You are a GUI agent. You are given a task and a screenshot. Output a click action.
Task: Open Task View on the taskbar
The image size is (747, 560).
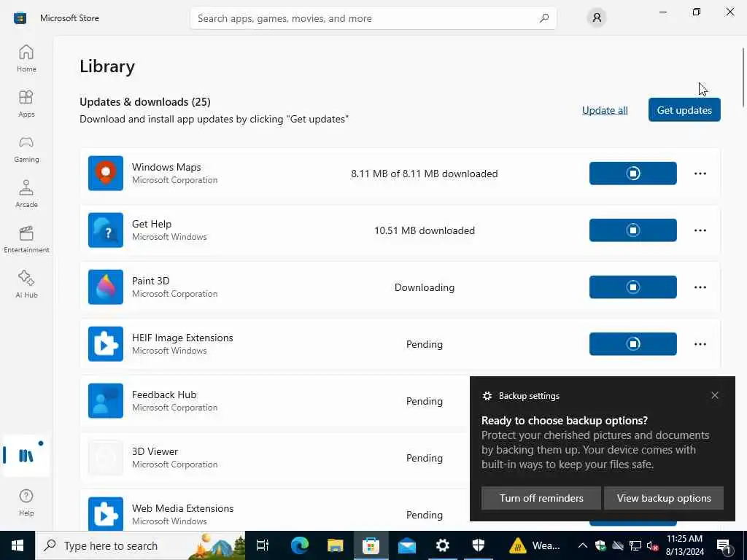pos(263,545)
